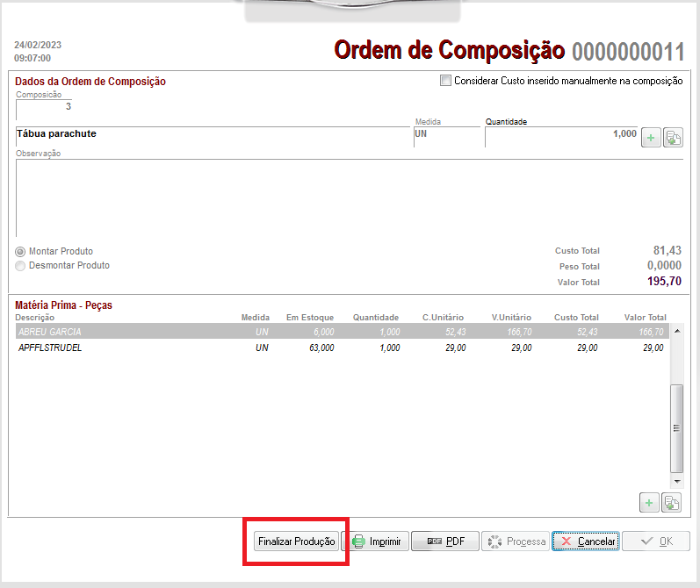The width and height of the screenshot is (700, 588).
Task: Click the green plus icon beside Quantidade
Action: (651, 137)
